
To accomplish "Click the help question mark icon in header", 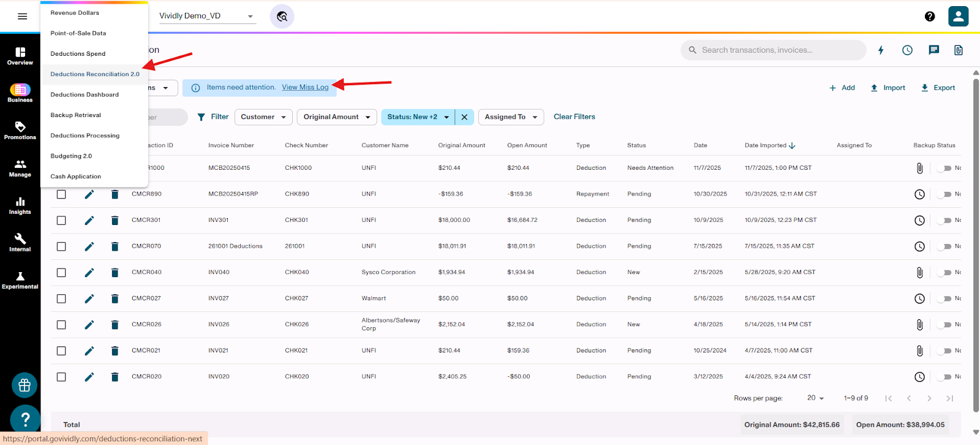I will click(930, 17).
